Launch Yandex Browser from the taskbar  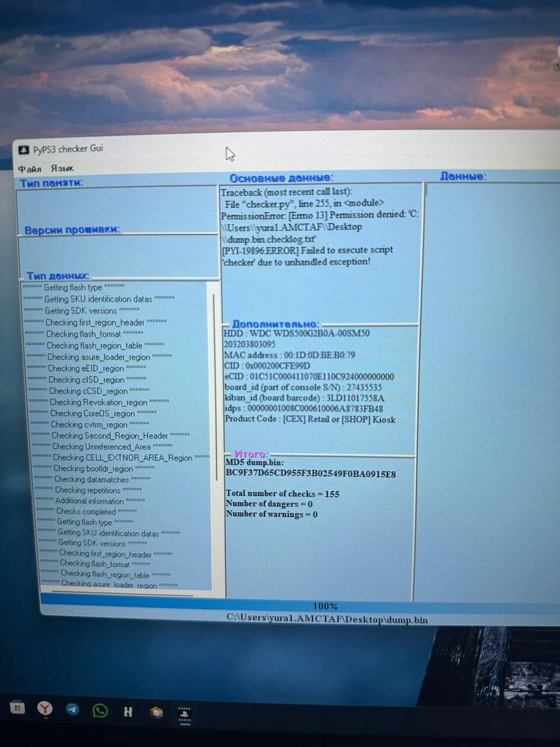(x=45, y=708)
